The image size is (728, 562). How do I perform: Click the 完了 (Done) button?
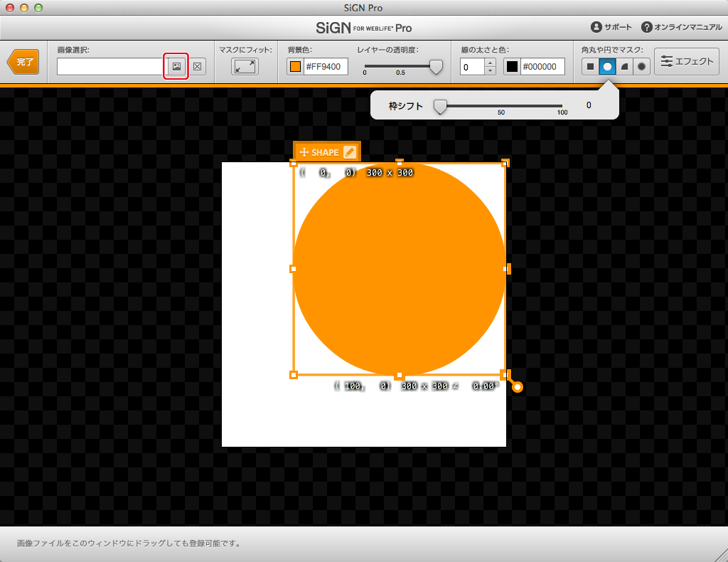tap(23, 62)
